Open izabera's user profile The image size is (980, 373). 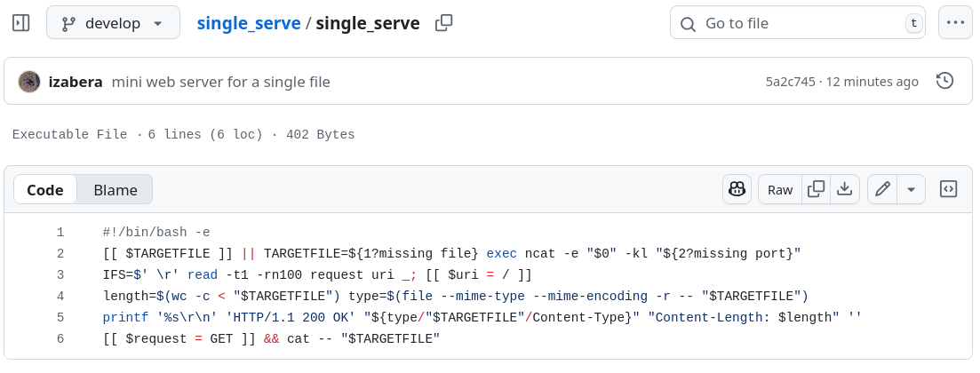(x=76, y=82)
